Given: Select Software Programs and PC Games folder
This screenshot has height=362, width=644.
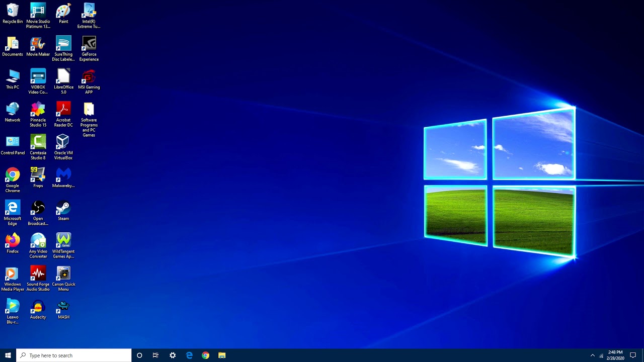Looking at the screenshot, I should (x=89, y=120).
